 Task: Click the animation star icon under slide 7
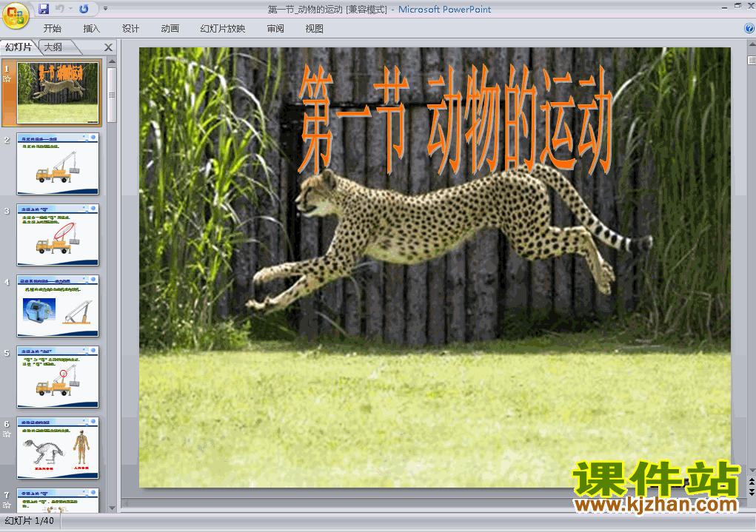[x=7, y=505]
